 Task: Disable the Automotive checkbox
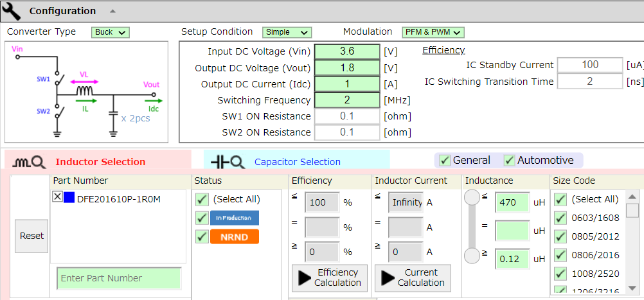pos(509,161)
